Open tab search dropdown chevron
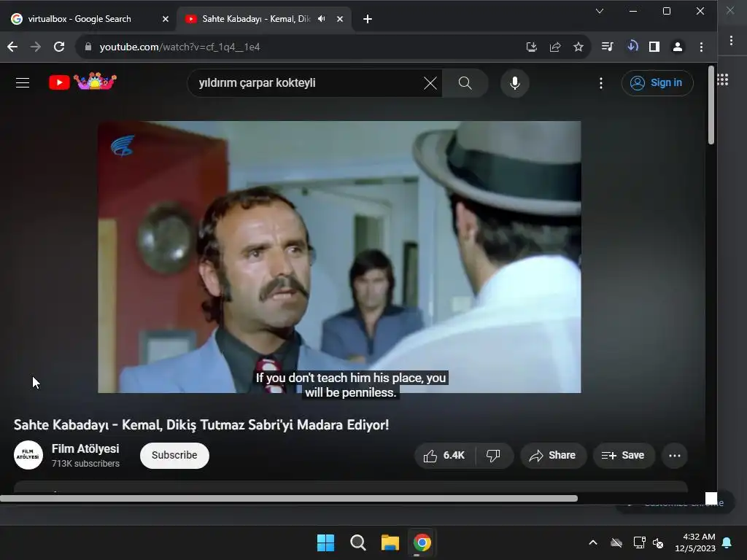Image resolution: width=747 pixels, height=560 pixels. coord(600,11)
